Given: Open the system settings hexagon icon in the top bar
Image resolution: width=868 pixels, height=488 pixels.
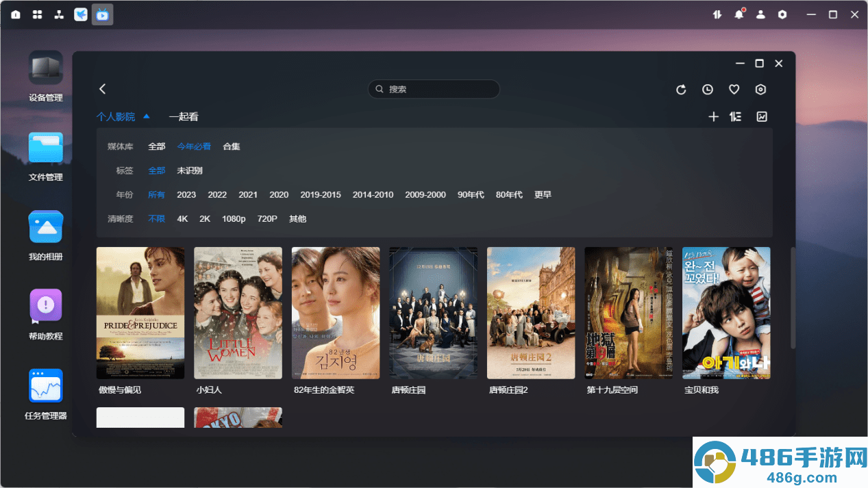Looking at the screenshot, I should [782, 14].
